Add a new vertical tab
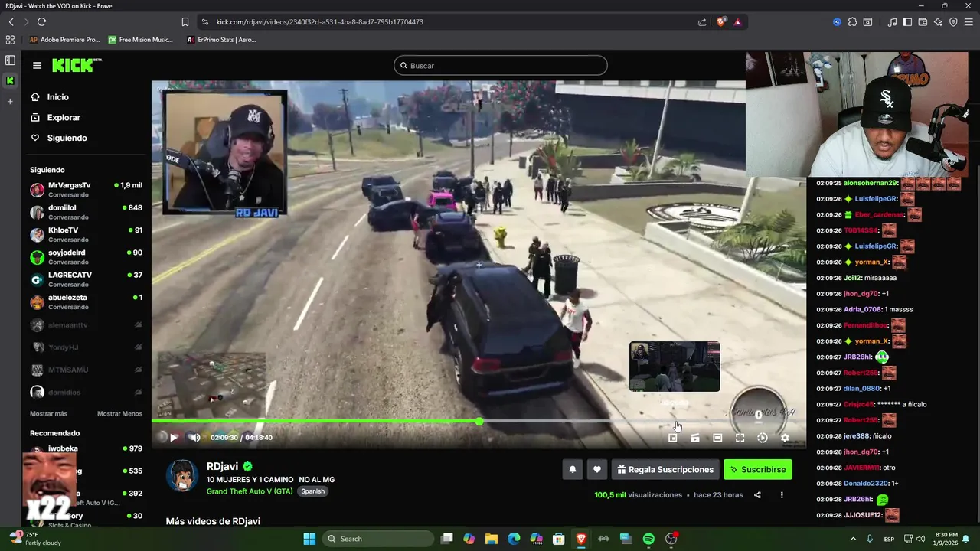The height and width of the screenshot is (551, 980). point(10,102)
